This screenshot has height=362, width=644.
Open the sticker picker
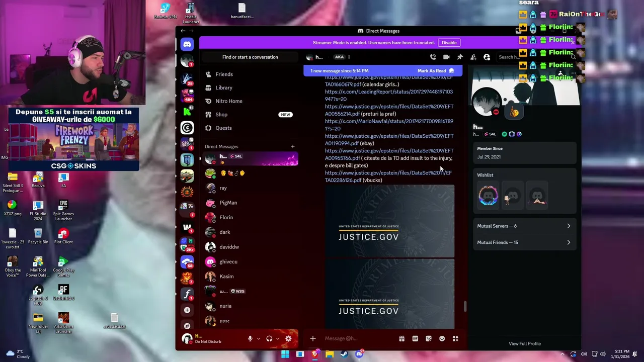click(429, 339)
